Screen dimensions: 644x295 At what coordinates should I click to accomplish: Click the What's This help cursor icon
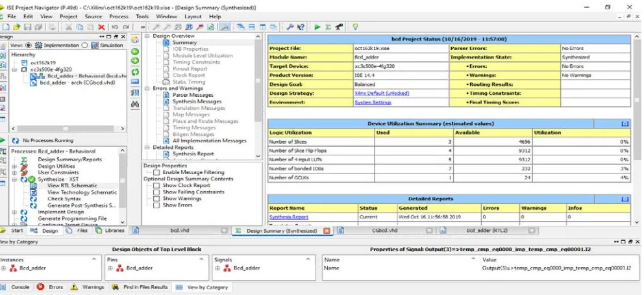[x=301, y=27]
